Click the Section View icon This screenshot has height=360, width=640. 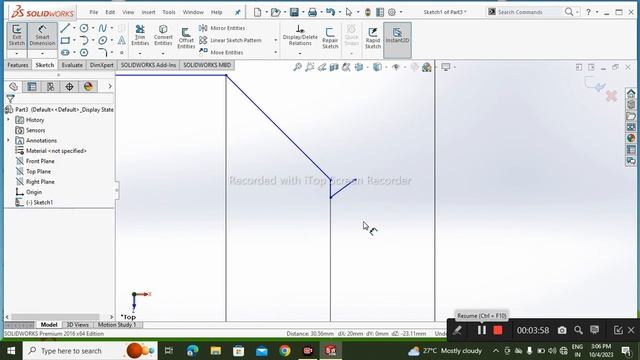click(x=334, y=67)
